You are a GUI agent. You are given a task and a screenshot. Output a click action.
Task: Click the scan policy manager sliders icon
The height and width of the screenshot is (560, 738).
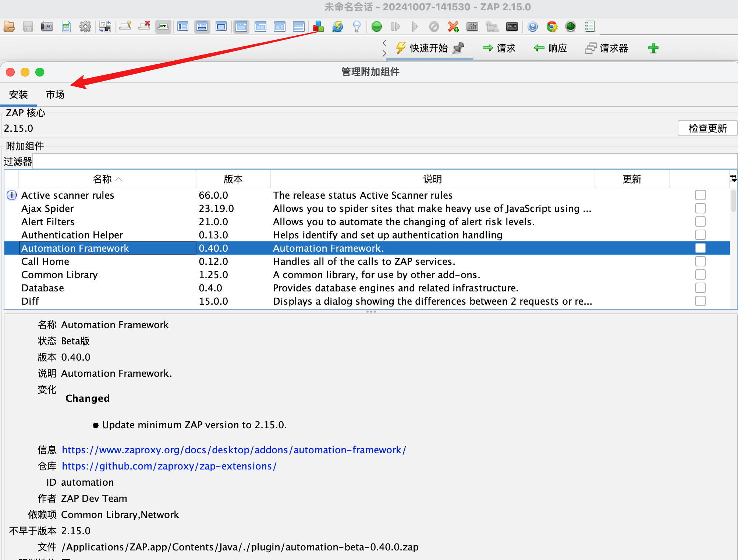click(x=472, y=26)
